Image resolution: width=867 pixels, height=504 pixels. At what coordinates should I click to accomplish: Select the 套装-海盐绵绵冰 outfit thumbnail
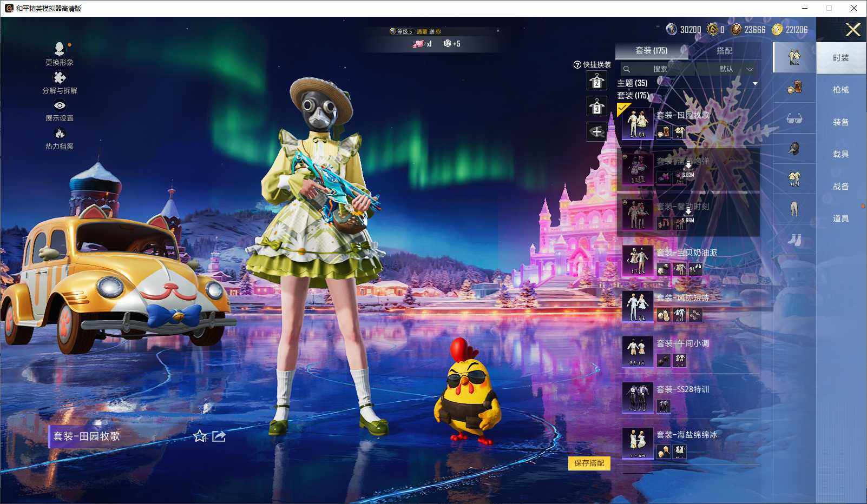pos(637,443)
